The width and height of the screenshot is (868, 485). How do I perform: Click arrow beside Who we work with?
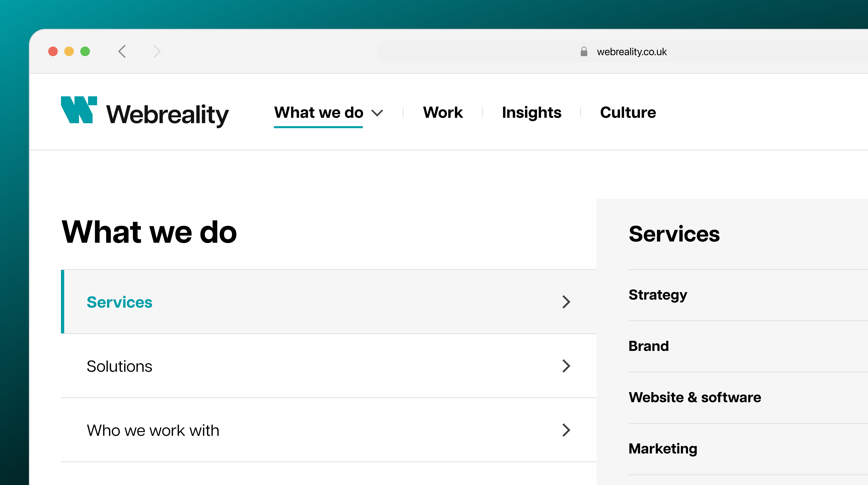coord(566,430)
